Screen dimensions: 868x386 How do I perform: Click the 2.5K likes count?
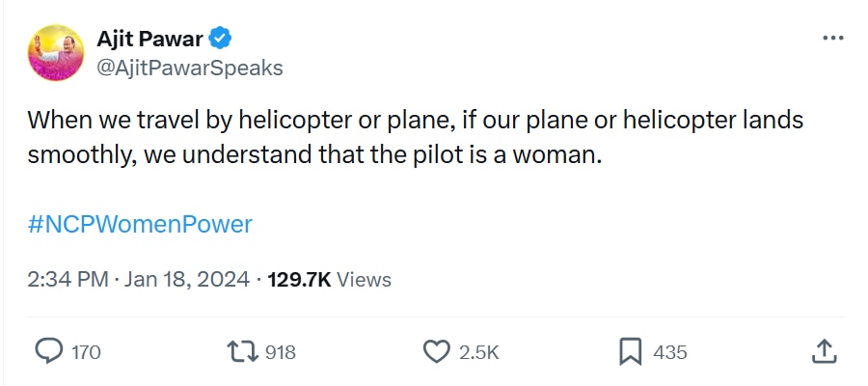[x=478, y=353]
